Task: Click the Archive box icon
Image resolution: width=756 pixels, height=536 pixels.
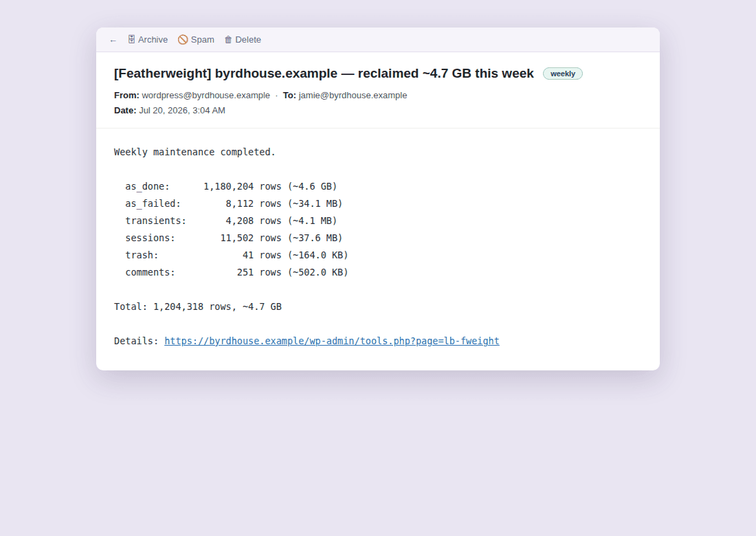Action: click(x=131, y=40)
